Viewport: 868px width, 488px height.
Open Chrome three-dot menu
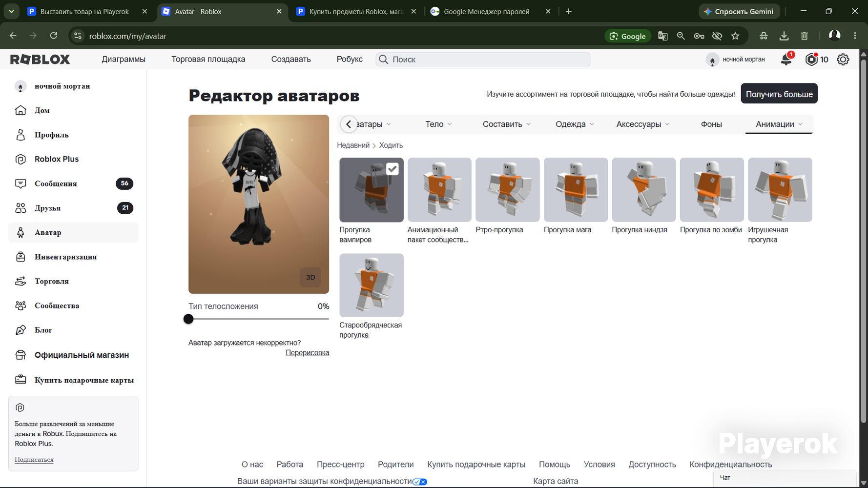click(855, 36)
